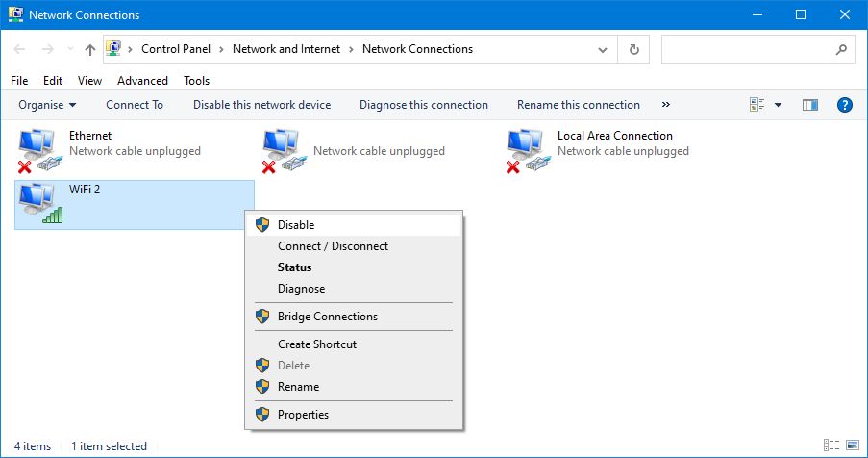Select the Local Area Connection icon
The width and height of the screenshot is (868, 458).
(529, 150)
